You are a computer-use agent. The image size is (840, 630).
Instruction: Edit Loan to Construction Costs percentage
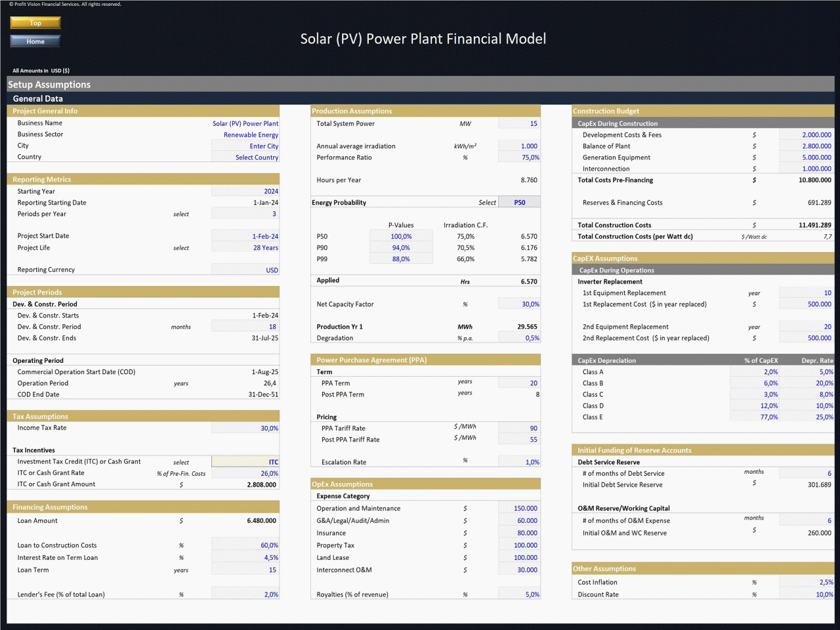(245, 545)
